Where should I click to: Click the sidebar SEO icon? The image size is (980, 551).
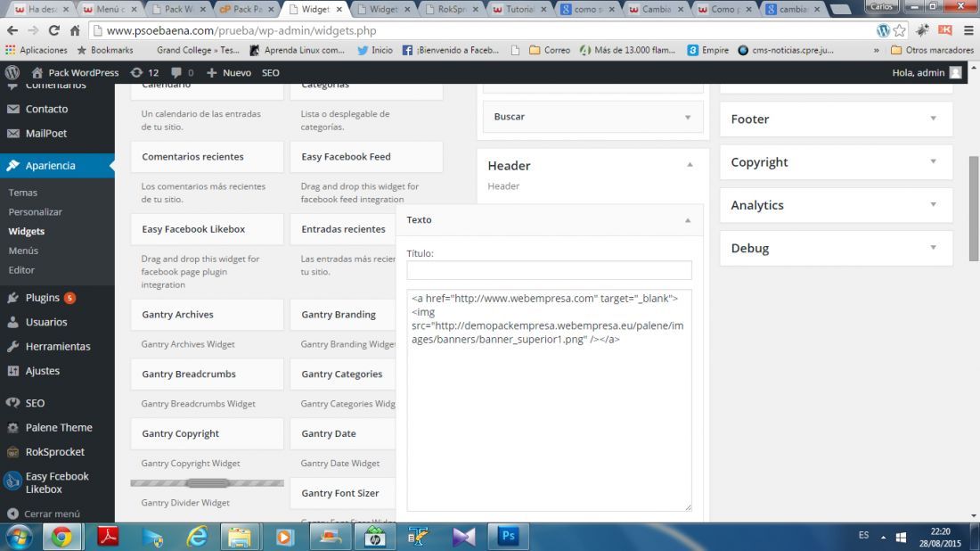tap(13, 403)
